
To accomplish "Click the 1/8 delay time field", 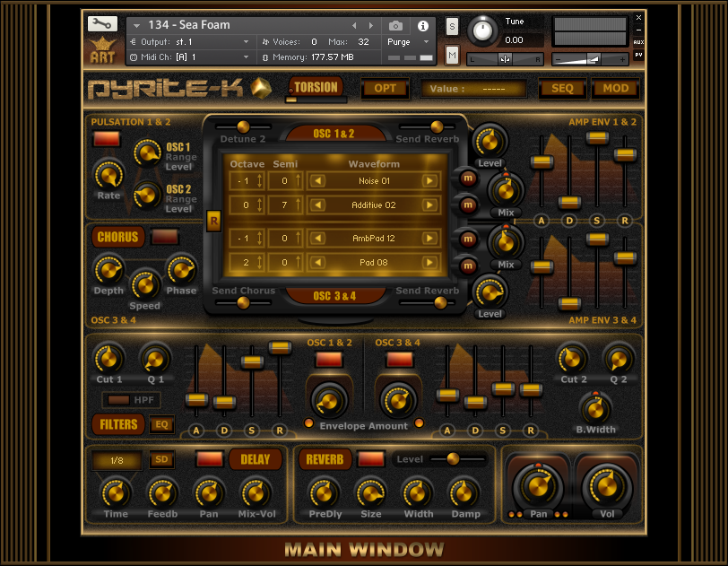I will pyautogui.click(x=117, y=460).
